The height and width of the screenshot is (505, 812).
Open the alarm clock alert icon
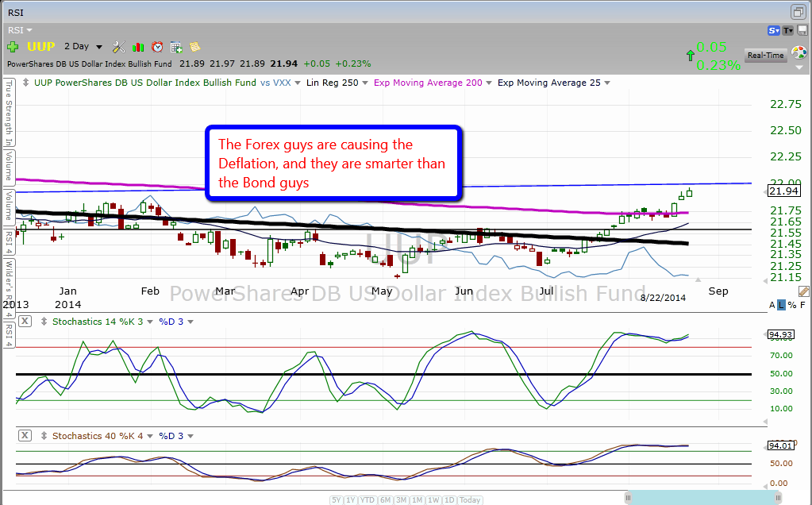157,47
